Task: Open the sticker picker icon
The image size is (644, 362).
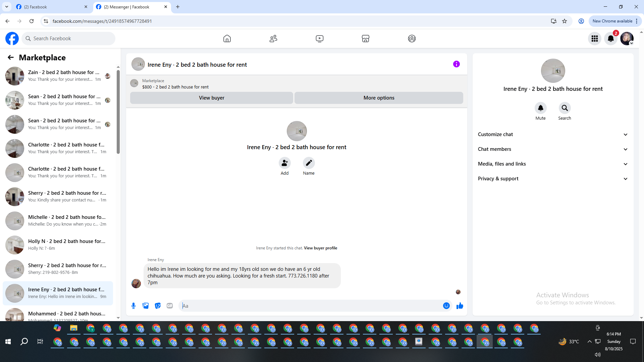Action: 158,306
